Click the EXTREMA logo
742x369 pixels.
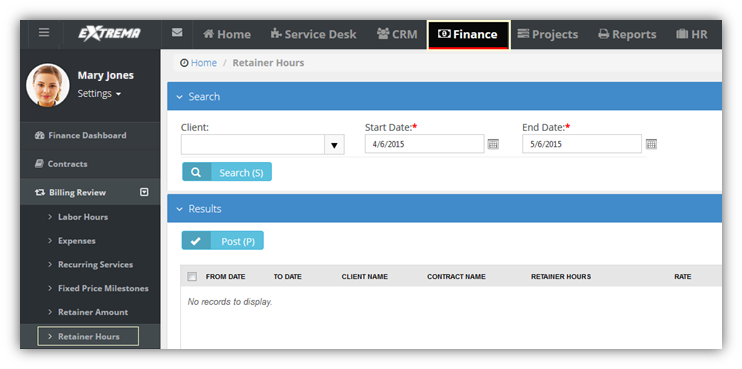tap(109, 34)
